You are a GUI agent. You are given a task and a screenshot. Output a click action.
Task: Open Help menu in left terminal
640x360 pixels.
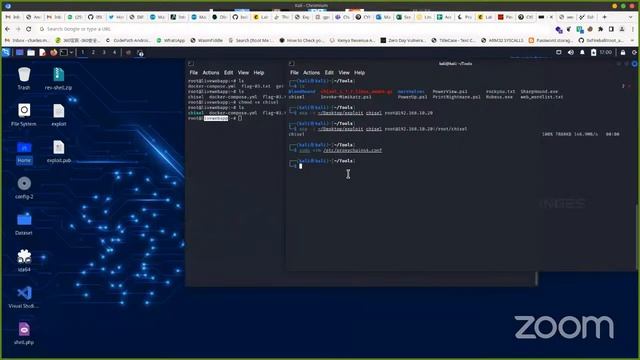pyautogui.click(x=259, y=73)
